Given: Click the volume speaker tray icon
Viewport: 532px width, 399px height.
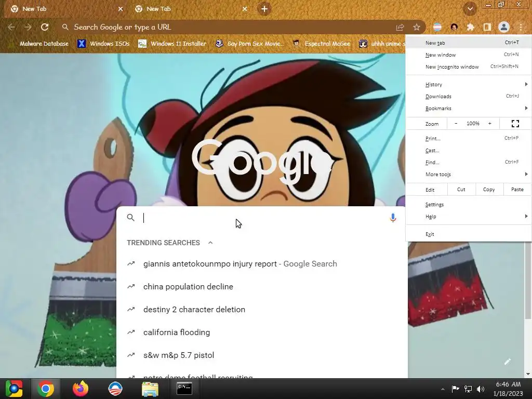Looking at the screenshot, I should (481, 389).
